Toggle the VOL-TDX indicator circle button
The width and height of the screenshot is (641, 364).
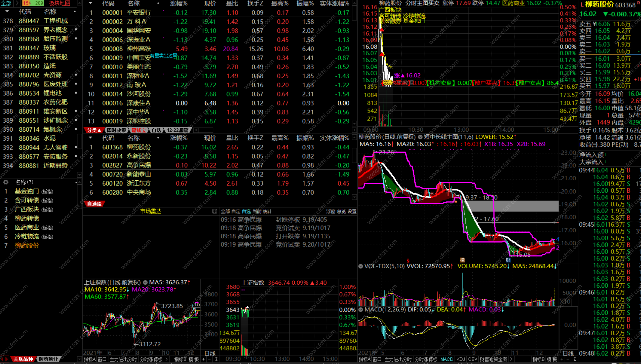coord(361,266)
